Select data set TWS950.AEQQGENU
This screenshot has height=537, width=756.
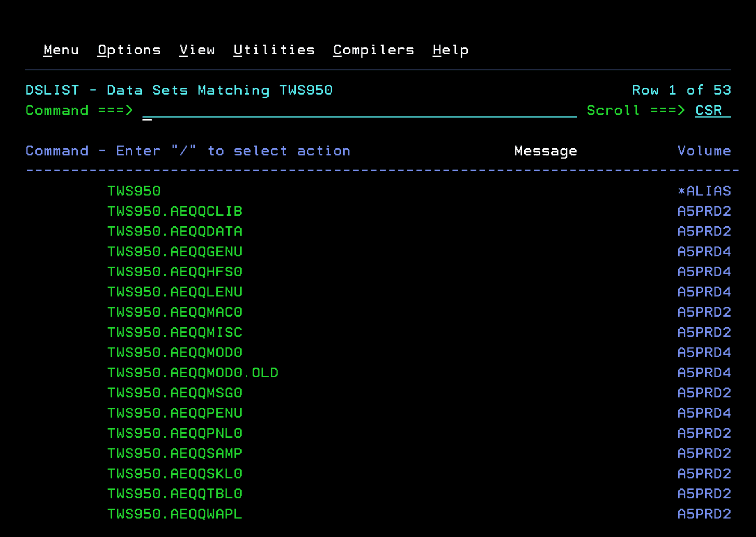tap(175, 252)
